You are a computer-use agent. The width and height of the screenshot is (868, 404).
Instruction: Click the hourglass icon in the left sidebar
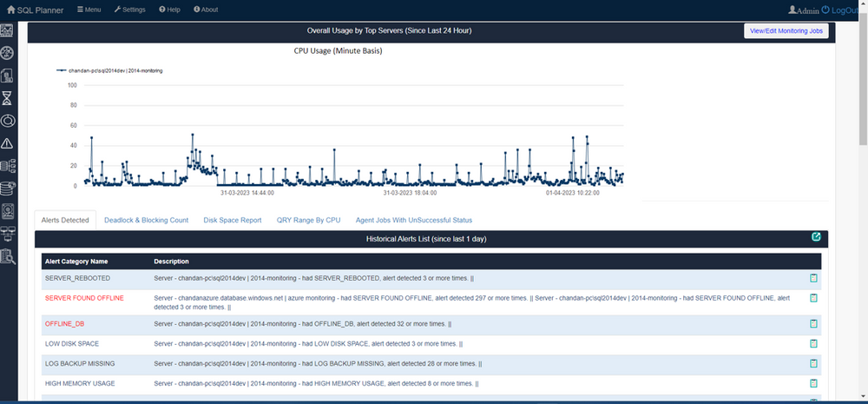[8, 98]
